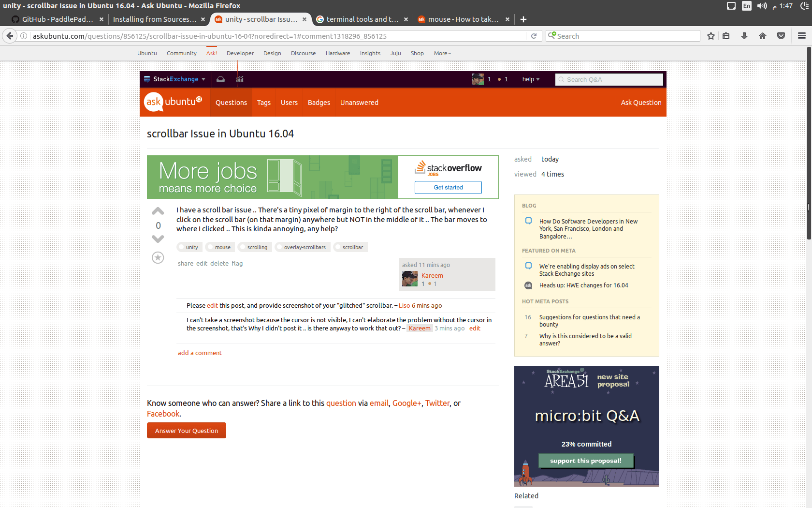
Task: Open sound settings via the volume icon
Action: (x=762, y=6)
